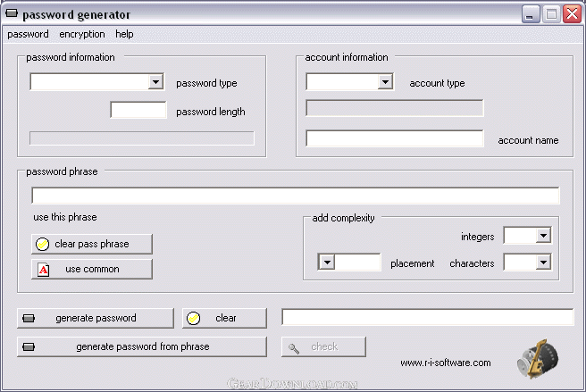586x392 pixels.
Task: Click the safe logo icon at bottom right
Action: point(537,359)
